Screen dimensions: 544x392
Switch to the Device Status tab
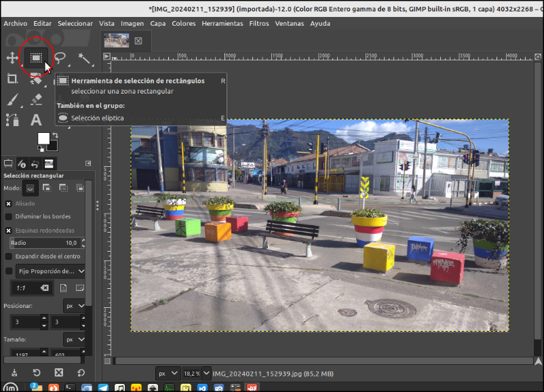click(x=22, y=163)
